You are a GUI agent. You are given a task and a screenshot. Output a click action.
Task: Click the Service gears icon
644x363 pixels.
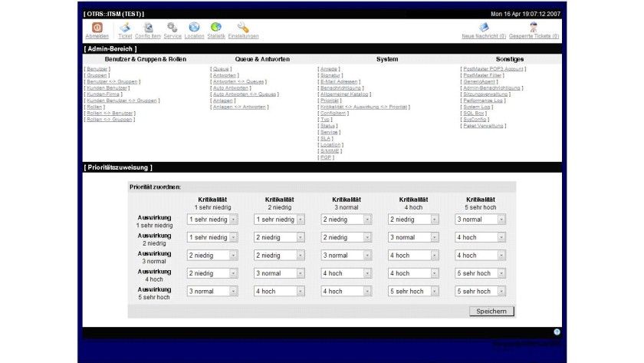172,28
